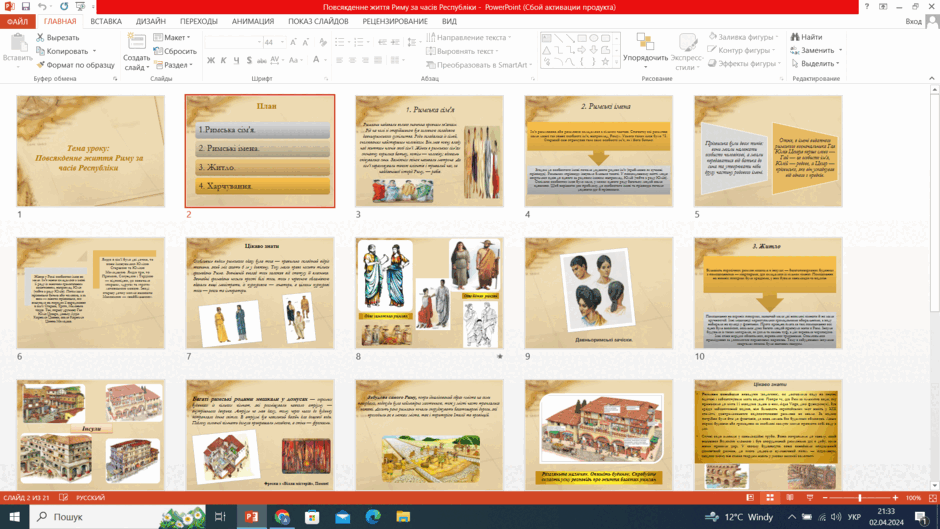Screen dimensions: 940x529
Task: Select the oval shape in shapes gallery
Action: [x=593, y=38]
